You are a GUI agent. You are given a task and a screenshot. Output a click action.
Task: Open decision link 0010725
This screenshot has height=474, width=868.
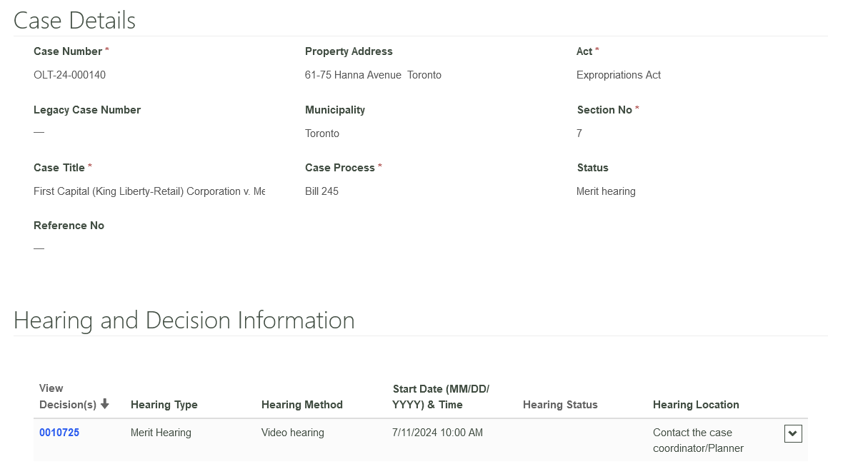pos(59,433)
